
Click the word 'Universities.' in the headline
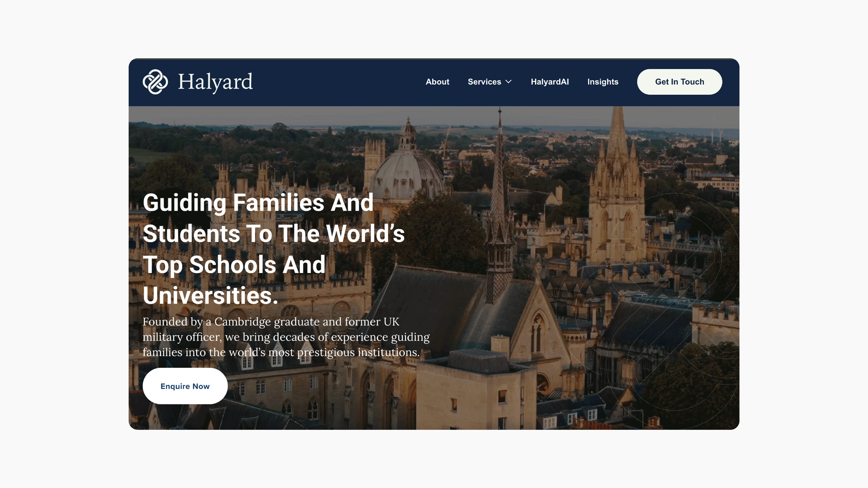[x=210, y=296]
